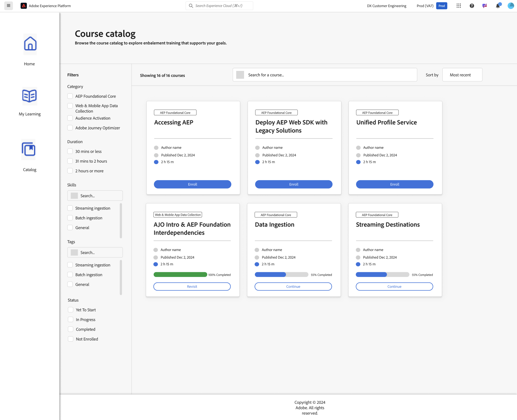Click the Skills list scrollbar
This screenshot has width=517, height=420.
[121, 221]
